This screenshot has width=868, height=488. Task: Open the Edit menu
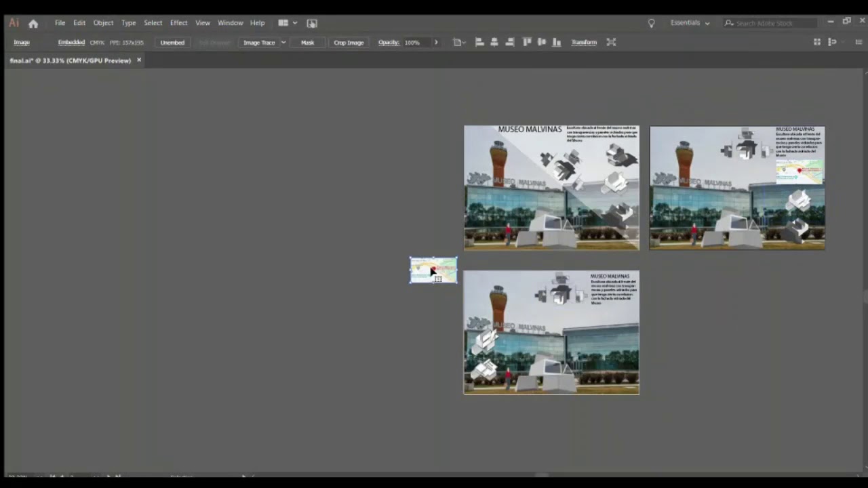[79, 23]
